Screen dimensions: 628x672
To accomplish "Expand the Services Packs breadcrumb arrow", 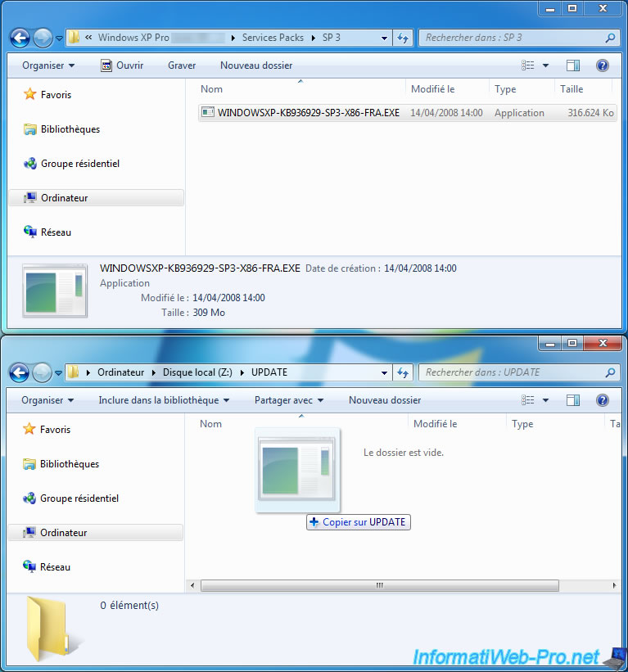I will [x=314, y=38].
